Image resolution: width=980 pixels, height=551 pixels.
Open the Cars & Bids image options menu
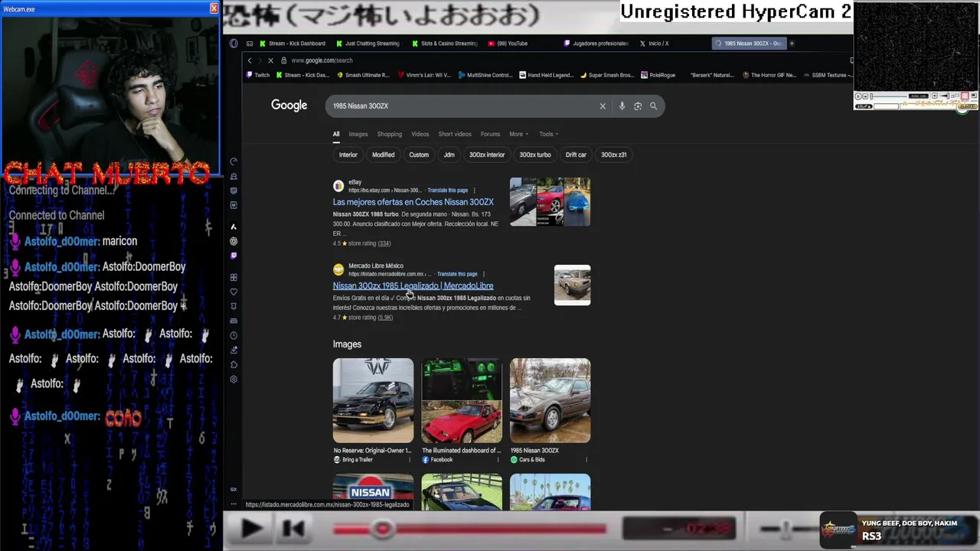point(586,460)
